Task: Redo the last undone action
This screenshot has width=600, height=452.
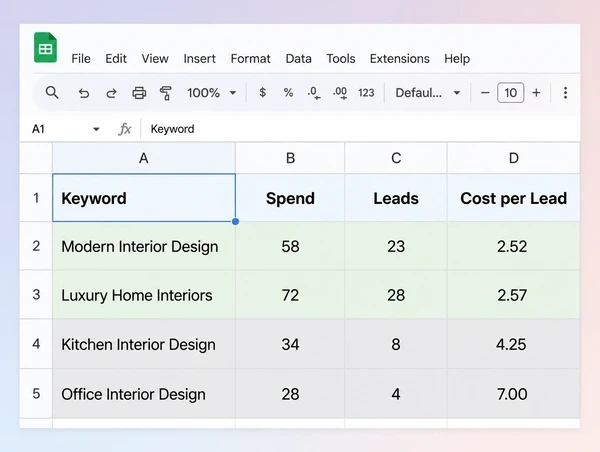Action: [x=111, y=93]
